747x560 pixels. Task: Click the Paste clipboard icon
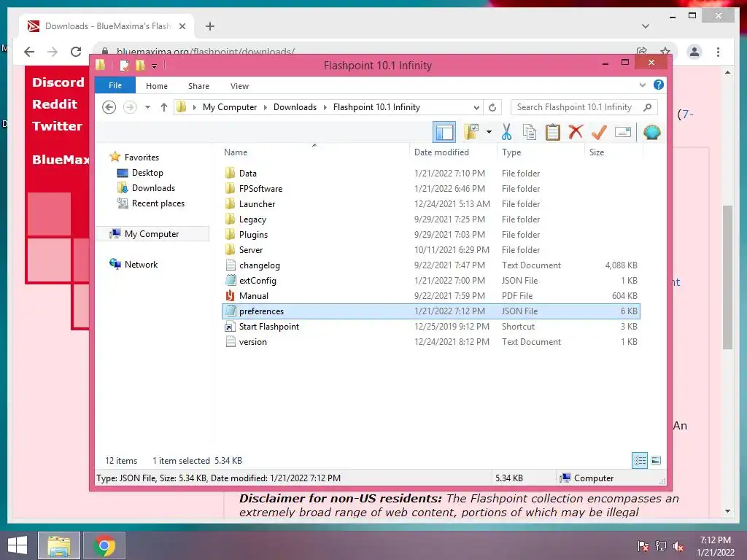pyautogui.click(x=553, y=132)
